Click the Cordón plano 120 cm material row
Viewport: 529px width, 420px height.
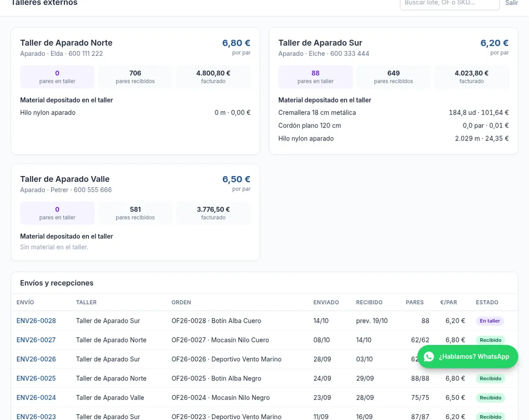(393, 126)
